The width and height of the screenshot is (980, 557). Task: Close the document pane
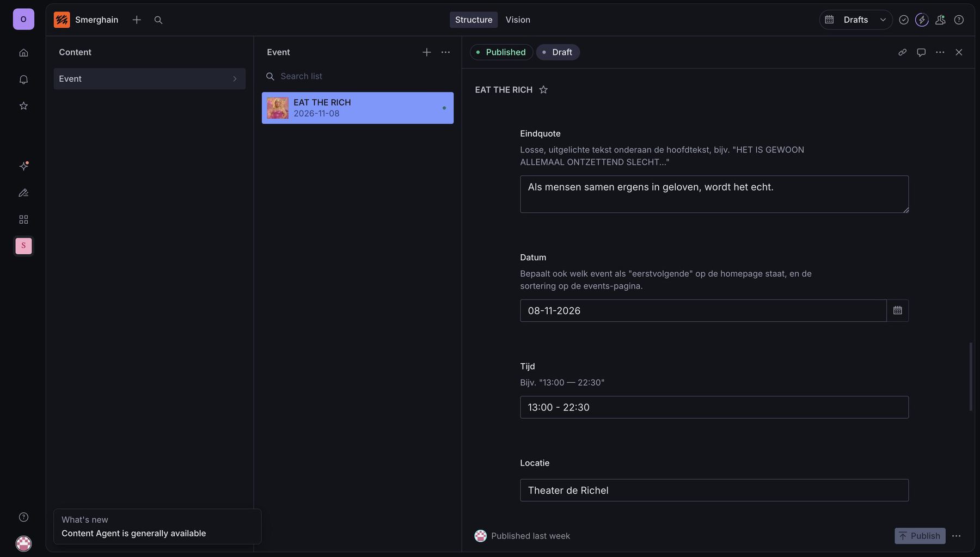coord(959,52)
